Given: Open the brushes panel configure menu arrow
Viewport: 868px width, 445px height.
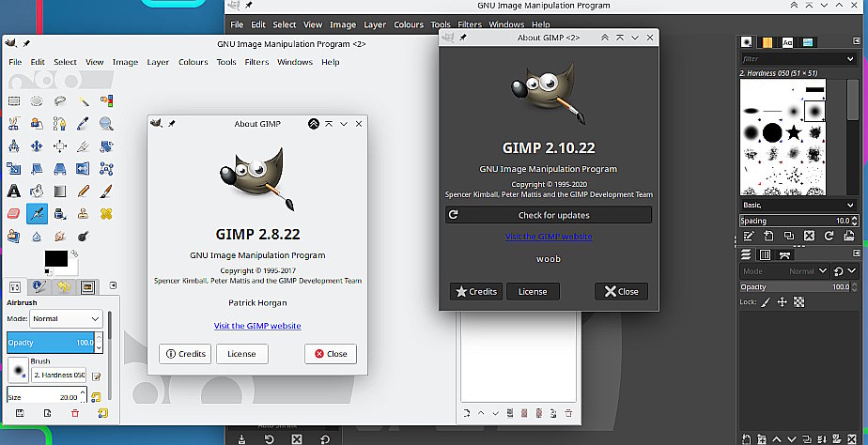Looking at the screenshot, I should tap(857, 41).
